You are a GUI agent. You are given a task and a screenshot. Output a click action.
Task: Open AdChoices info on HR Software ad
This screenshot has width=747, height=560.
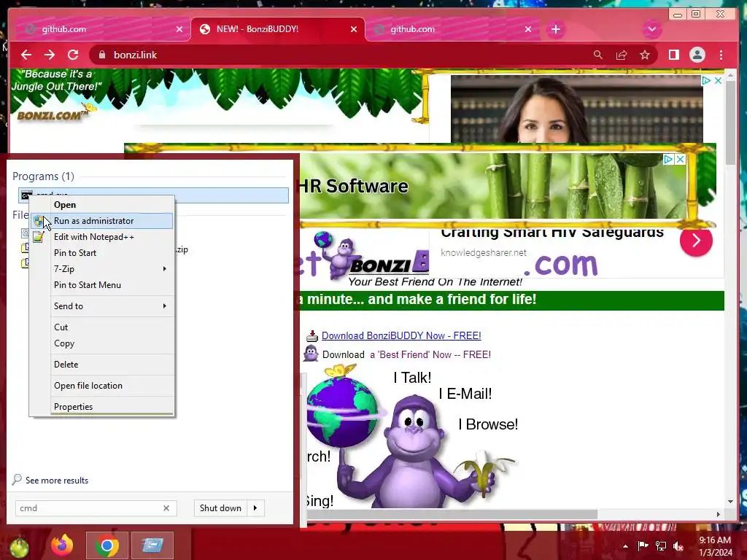point(669,160)
